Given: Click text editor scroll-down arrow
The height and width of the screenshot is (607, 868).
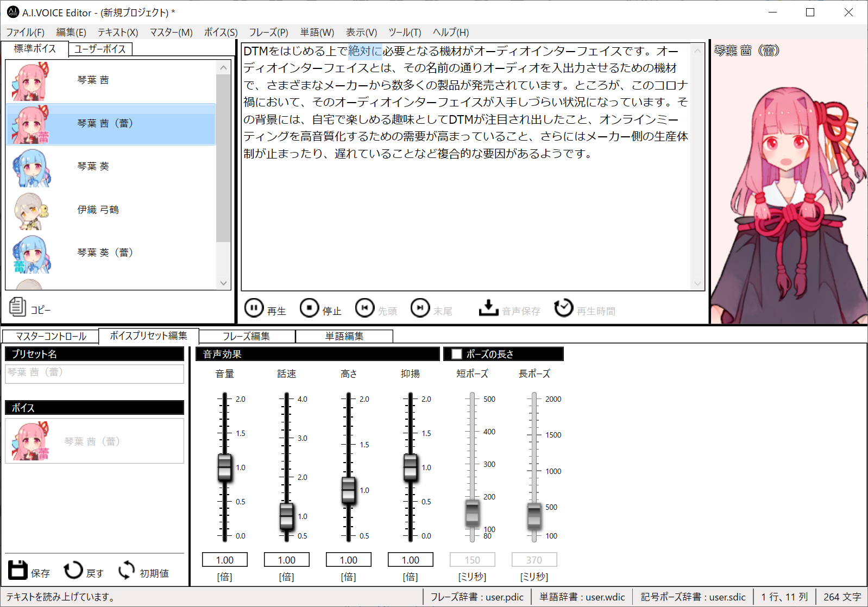Looking at the screenshot, I should click(697, 283).
